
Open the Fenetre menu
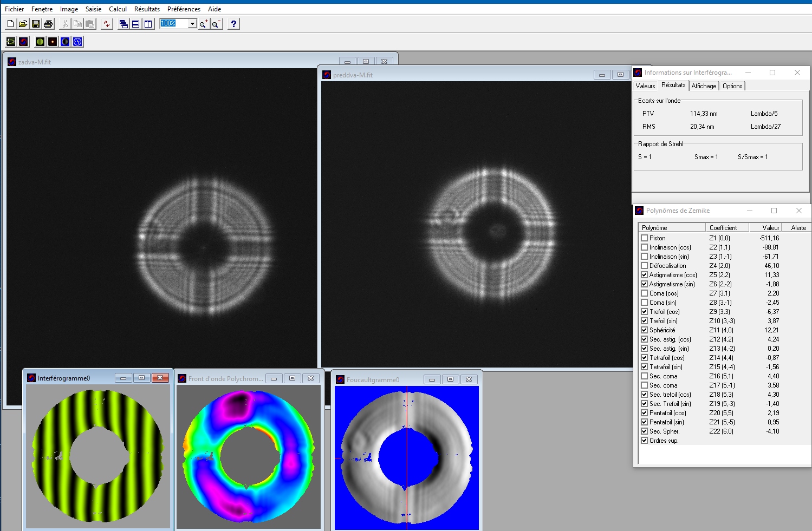[42, 9]
